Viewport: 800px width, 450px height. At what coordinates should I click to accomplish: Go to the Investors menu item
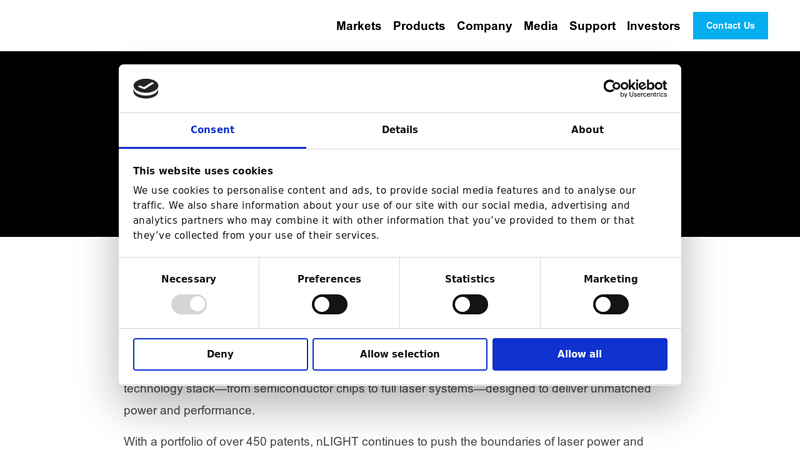[653, 26]
